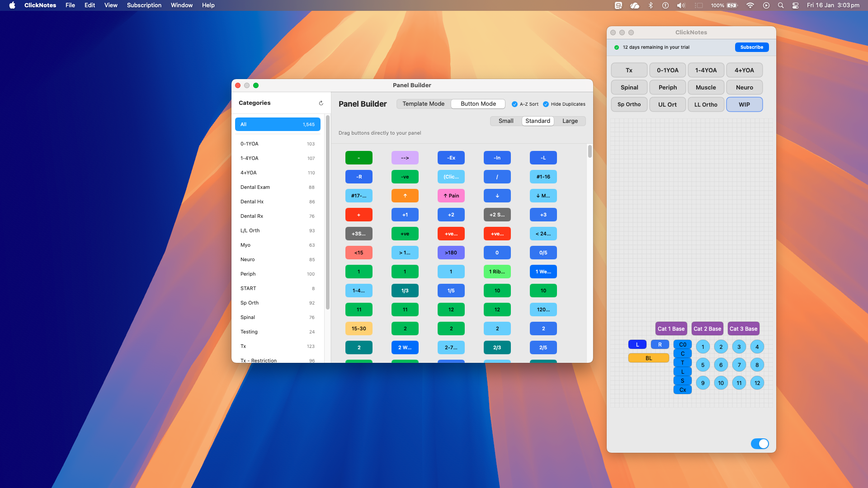
Task: Select the L/L Orth category
Action: tap(278, 230)
